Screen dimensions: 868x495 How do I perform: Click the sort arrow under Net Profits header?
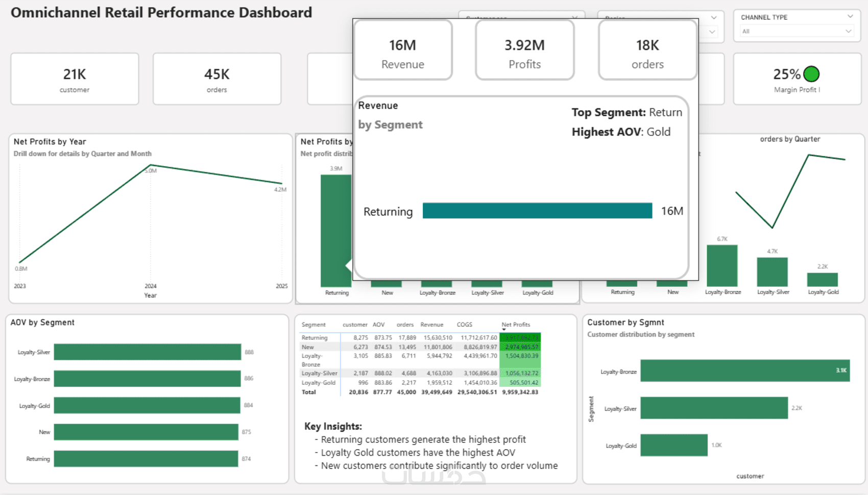coord(504,330)
